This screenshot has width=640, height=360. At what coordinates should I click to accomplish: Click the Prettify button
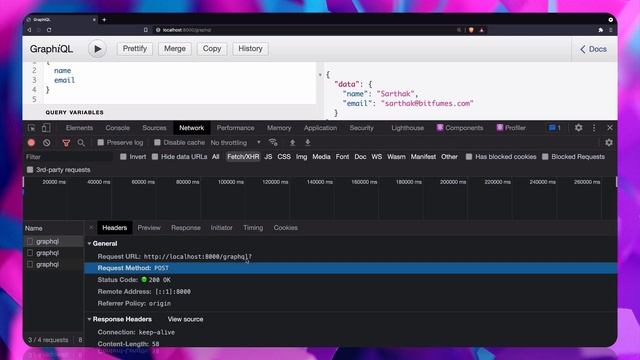click(x=135, y=49)
